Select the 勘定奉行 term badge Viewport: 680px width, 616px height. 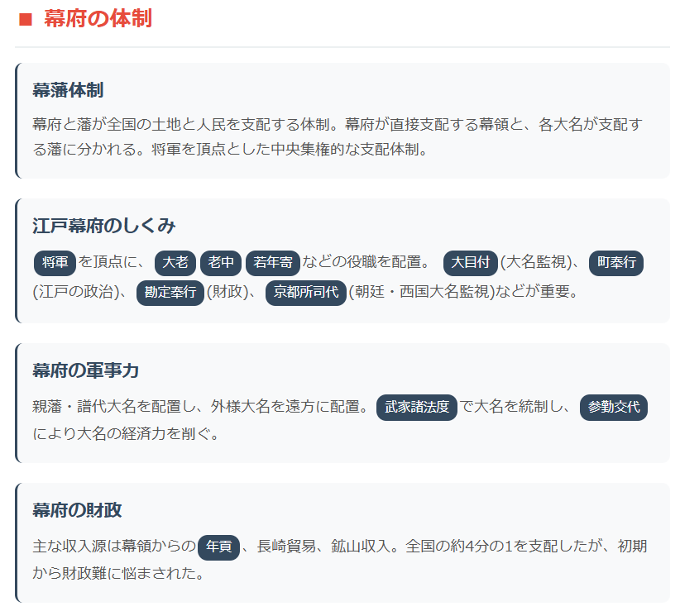pyautogui.click(x=170, y=293)
